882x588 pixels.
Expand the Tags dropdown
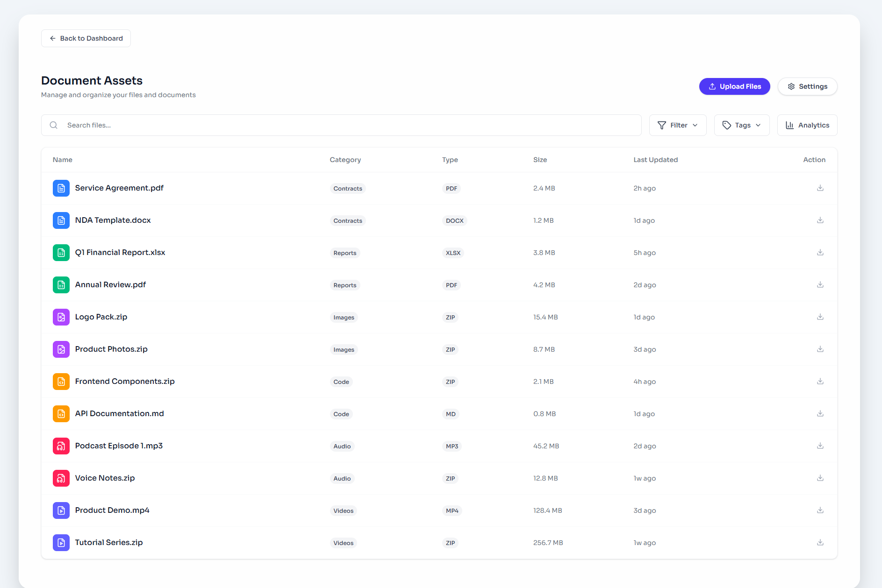point(742,125)
